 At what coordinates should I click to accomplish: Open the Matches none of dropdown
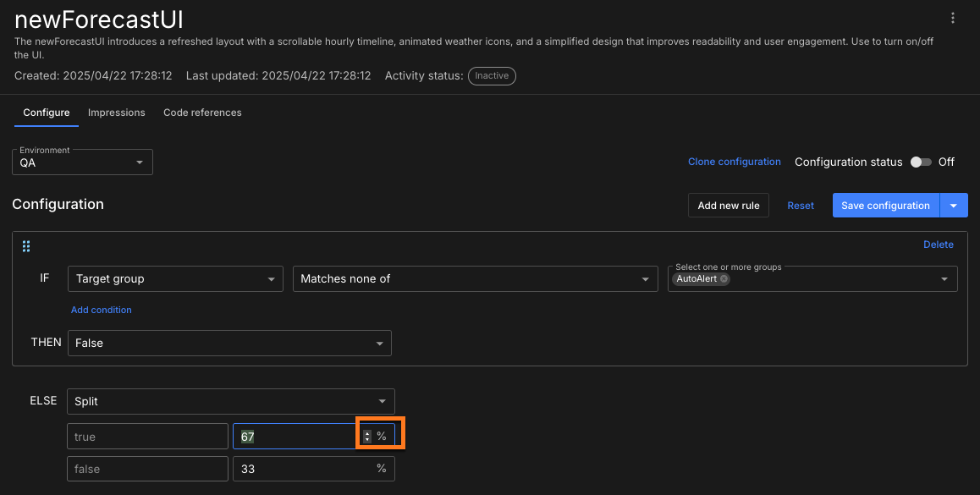(x=474, y=278)
